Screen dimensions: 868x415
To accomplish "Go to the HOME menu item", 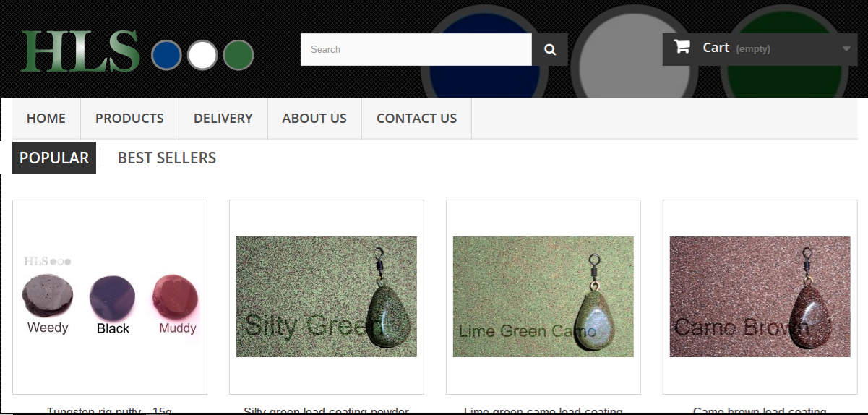I will click(x=46, y=118).
